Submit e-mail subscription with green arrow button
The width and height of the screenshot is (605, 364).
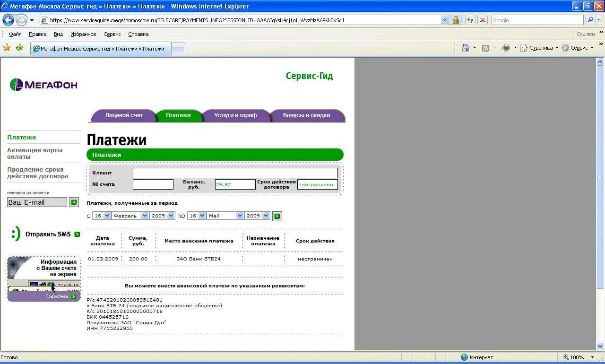[74, 202]
